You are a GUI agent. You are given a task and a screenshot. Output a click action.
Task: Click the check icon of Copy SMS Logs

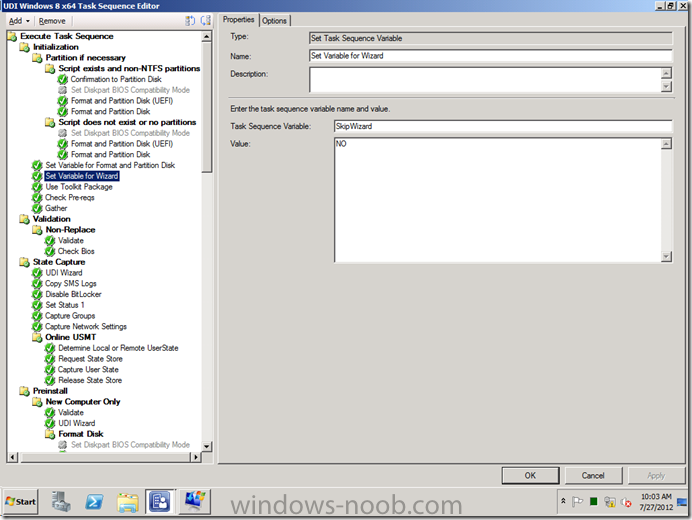tap(37, 283)
